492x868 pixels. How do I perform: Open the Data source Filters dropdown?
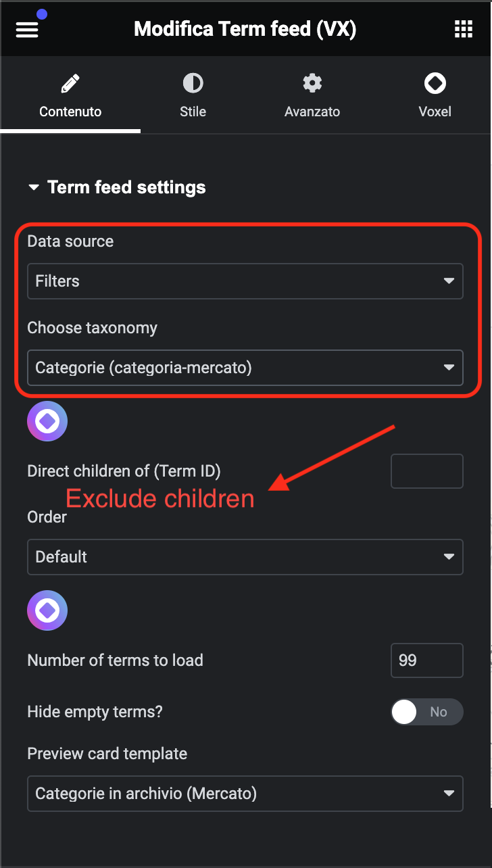(x=245, y=281)
